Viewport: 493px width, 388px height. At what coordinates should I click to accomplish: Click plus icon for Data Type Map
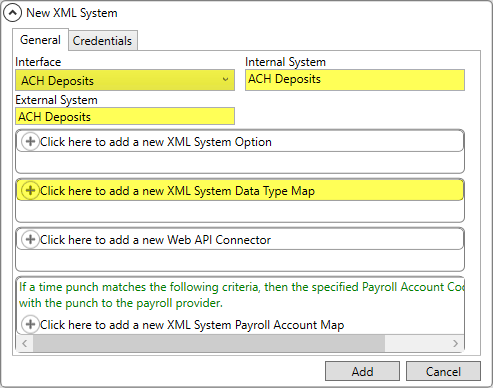pyautogui.click(x=30, y=191)
